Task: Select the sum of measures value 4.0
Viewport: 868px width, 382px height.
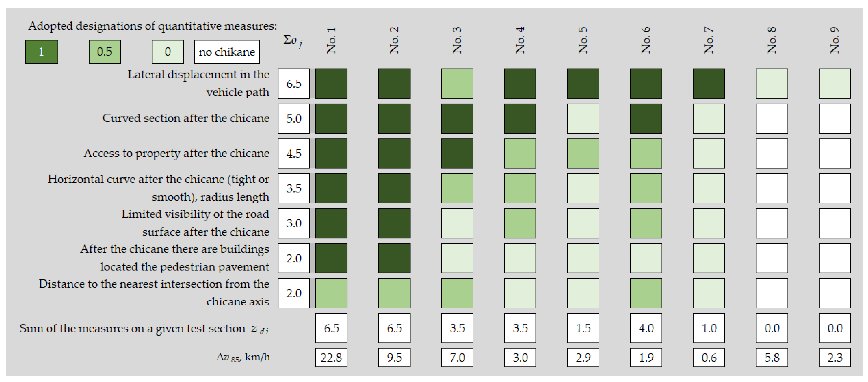Action: 646,328
